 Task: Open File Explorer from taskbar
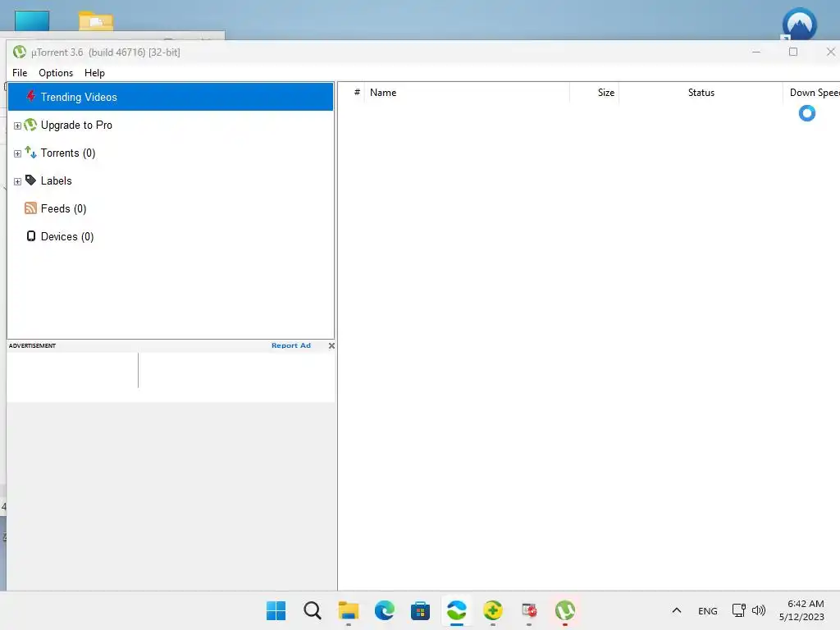(x=348, y=610)
